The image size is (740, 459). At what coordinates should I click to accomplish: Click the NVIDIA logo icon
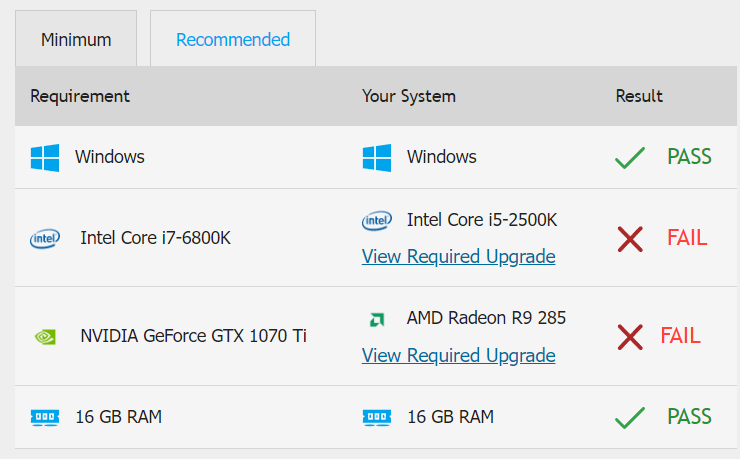click(45, 336)
